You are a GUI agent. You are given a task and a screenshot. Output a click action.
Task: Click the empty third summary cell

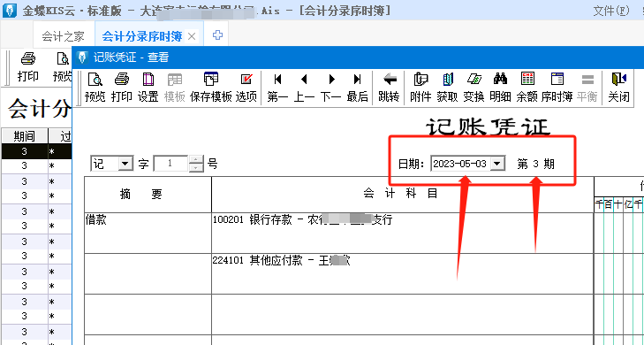(148, 314)
